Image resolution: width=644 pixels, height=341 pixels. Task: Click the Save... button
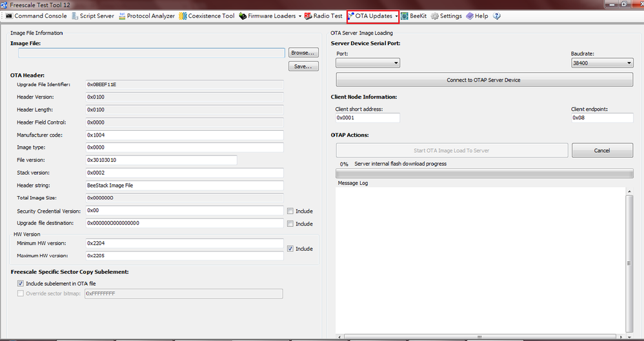pyautogui.click(x=303, y=66)
